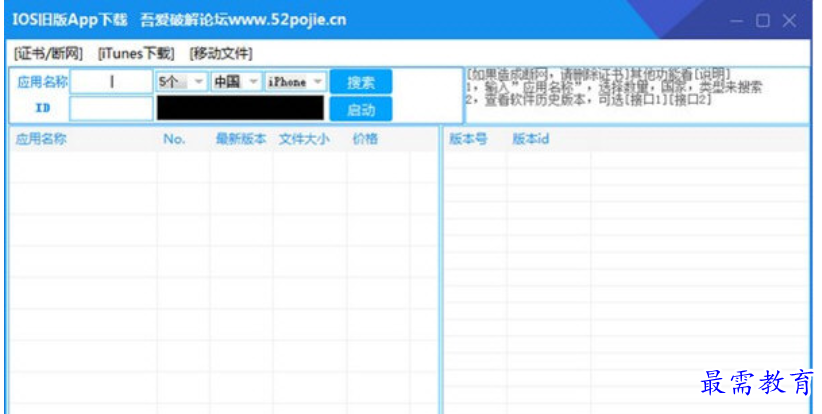822x414 pixels.
Task: Click the ID input field
Action: 111,108
